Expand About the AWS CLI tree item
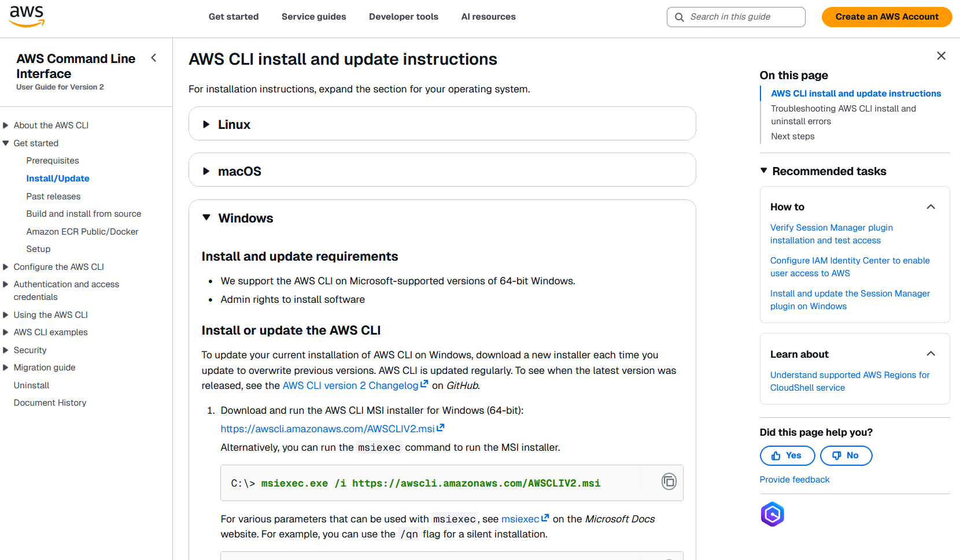This screenshot has width=960, height=560. click(6, 125)
